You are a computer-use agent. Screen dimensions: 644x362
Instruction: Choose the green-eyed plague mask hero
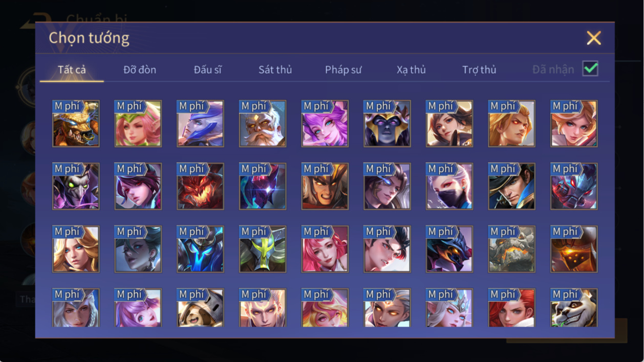(76, 186)
